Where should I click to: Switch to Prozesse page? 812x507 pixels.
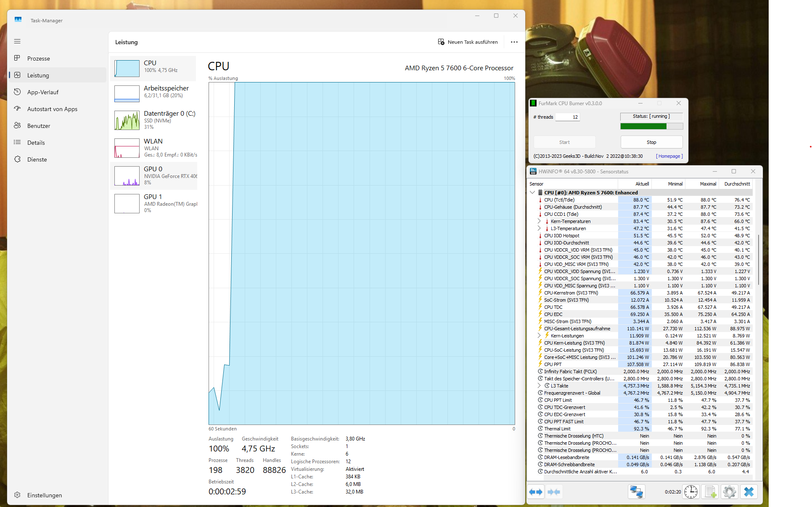38,58
